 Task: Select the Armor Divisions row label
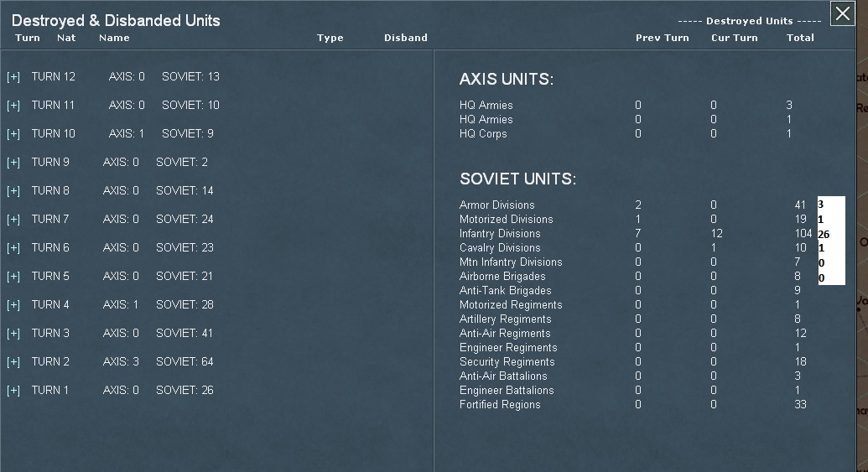[497, 205]
